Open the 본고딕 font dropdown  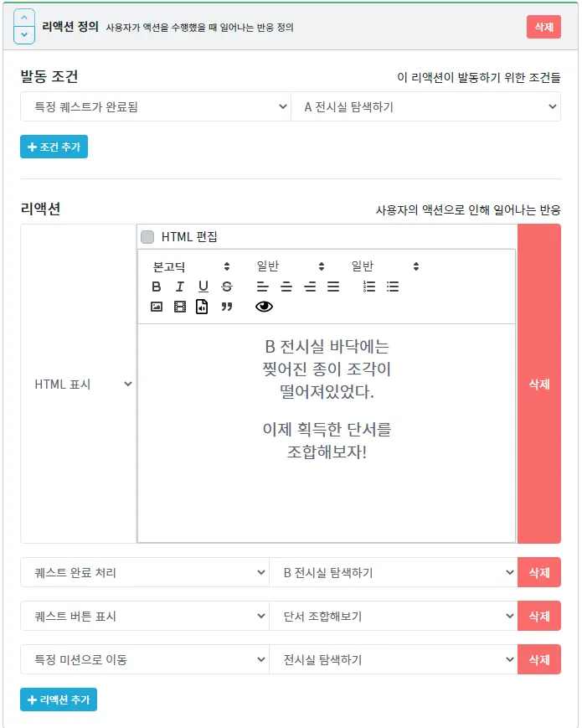point(191,266)
